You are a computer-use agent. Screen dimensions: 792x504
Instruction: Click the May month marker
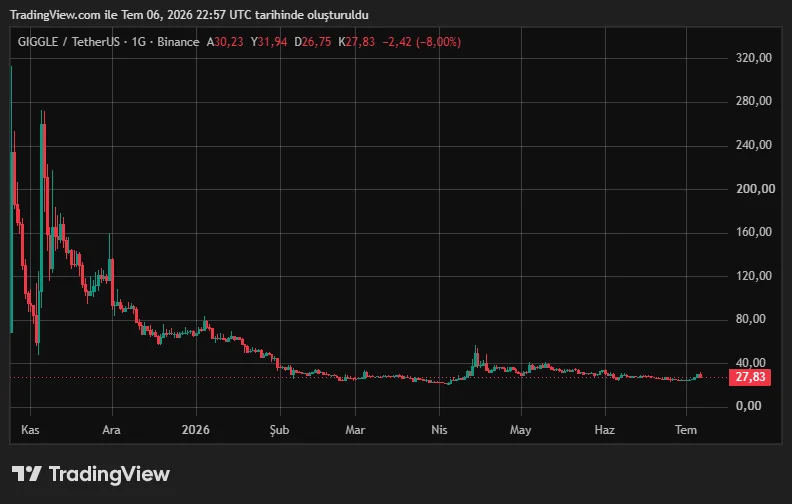coord(520,430)
